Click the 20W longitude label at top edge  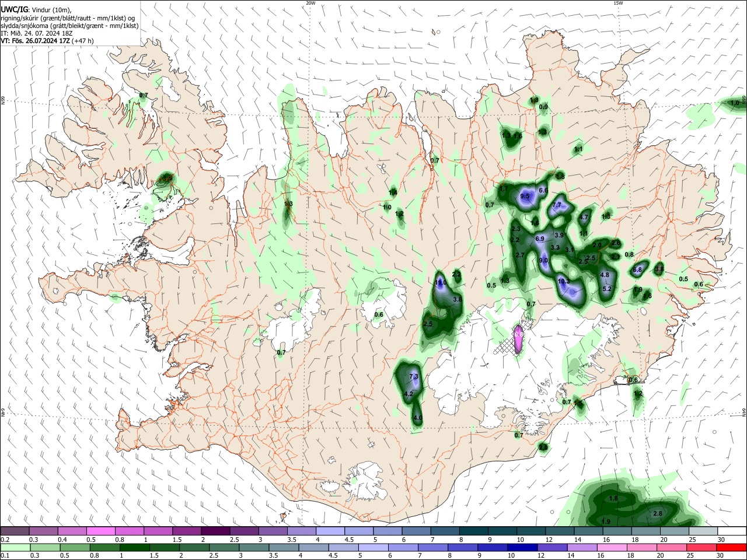coord(310,3)
